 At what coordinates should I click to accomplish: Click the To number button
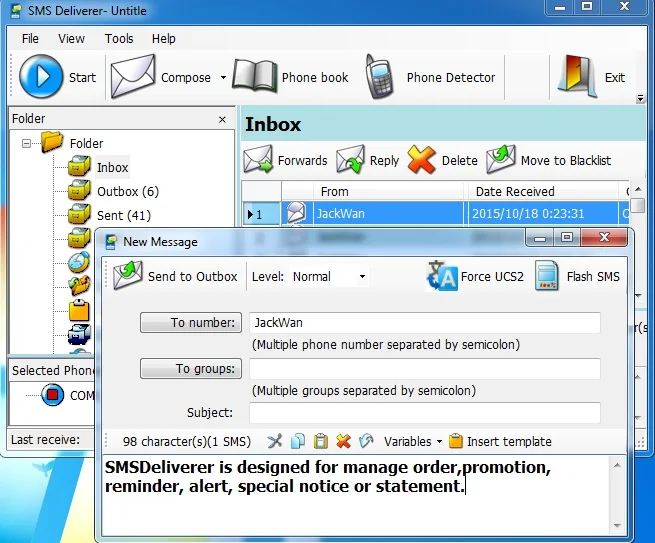pos(191,322)
